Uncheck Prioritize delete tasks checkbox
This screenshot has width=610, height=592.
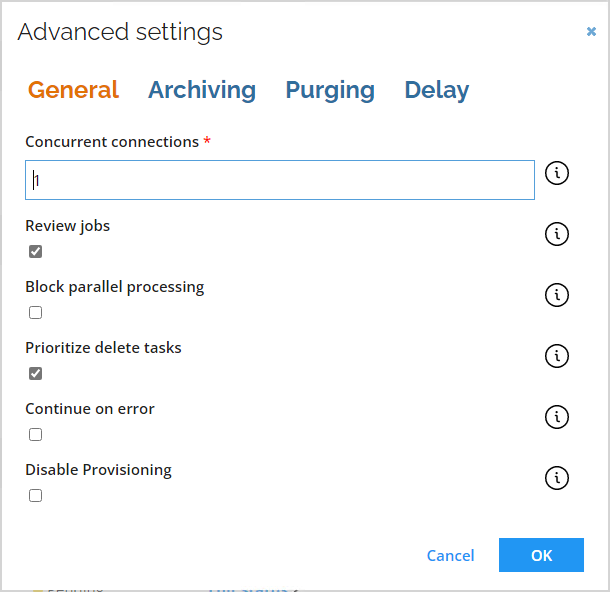pyautogui.click(x=35, y=373)
